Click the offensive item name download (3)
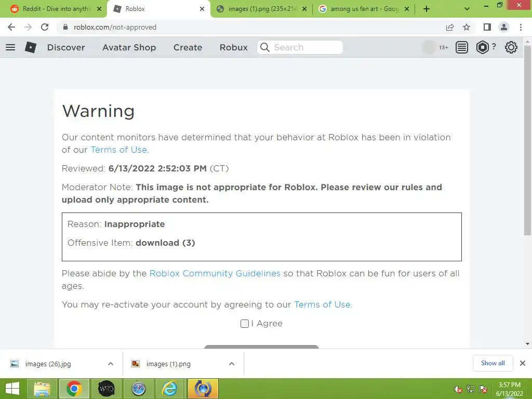Viewport: 532px width, 399px height. click(165, 243)
